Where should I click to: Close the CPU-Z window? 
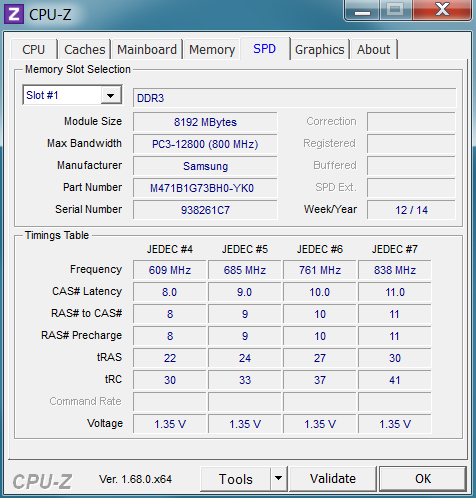(x=442, y=10)
